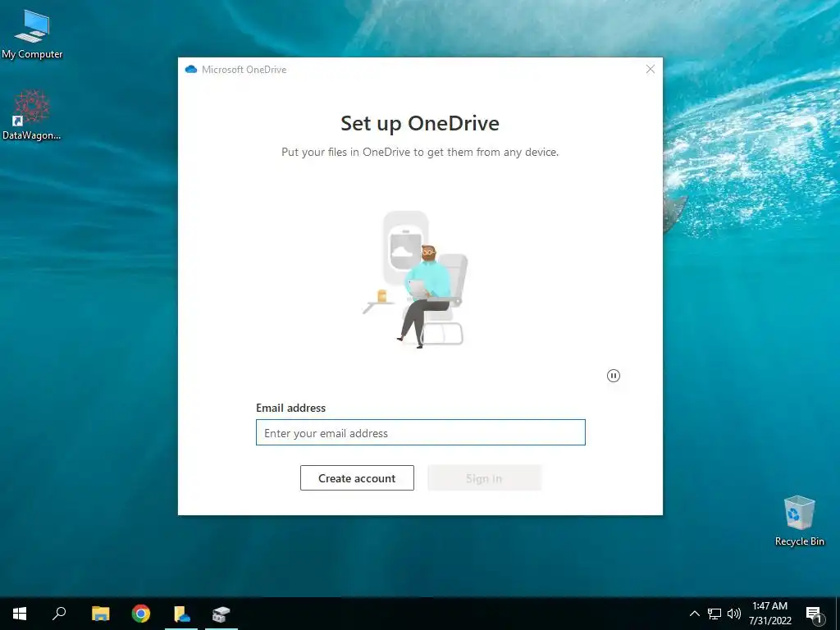Click the Email address input field

[x=421, y=432]
